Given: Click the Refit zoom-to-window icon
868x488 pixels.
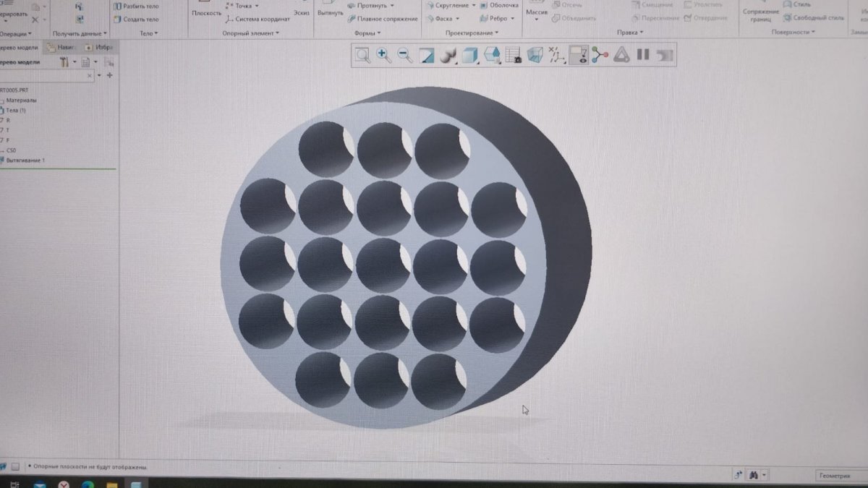Looking at the screenshot, I should (x=362, y=55).
